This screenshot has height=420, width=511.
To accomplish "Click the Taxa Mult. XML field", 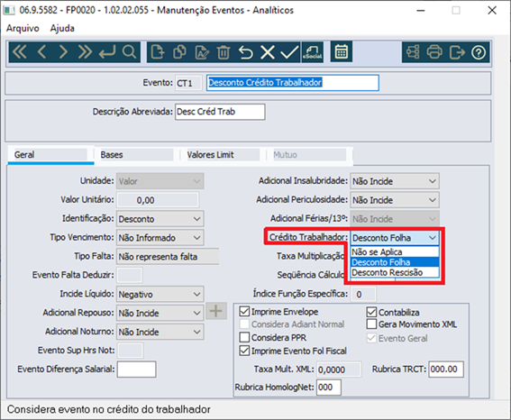I will click(339, 370).
